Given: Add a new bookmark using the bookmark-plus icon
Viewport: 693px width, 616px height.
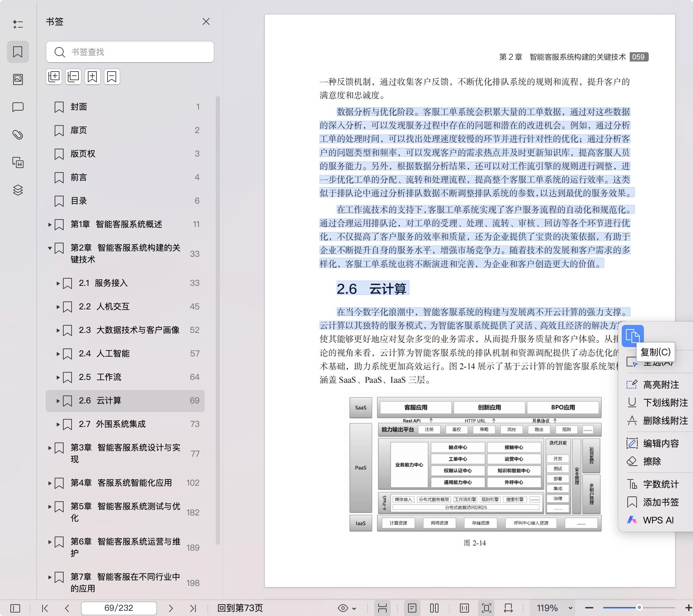Looking at the screenshot, I should tap(92, 76).
